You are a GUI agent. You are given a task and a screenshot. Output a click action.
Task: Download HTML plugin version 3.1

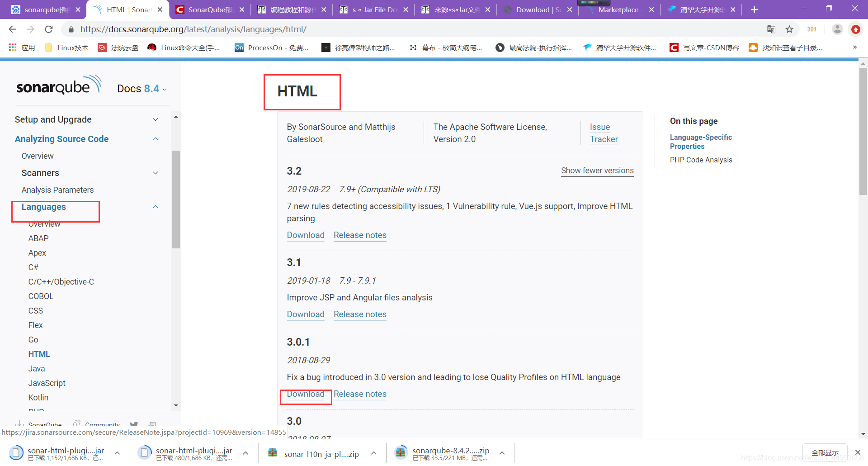(306, 314)
